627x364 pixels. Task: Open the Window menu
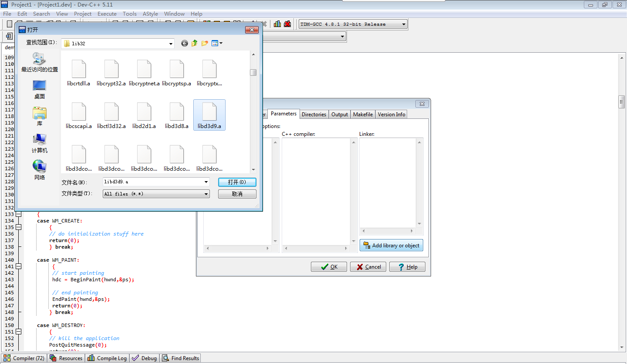pos(174,13)
